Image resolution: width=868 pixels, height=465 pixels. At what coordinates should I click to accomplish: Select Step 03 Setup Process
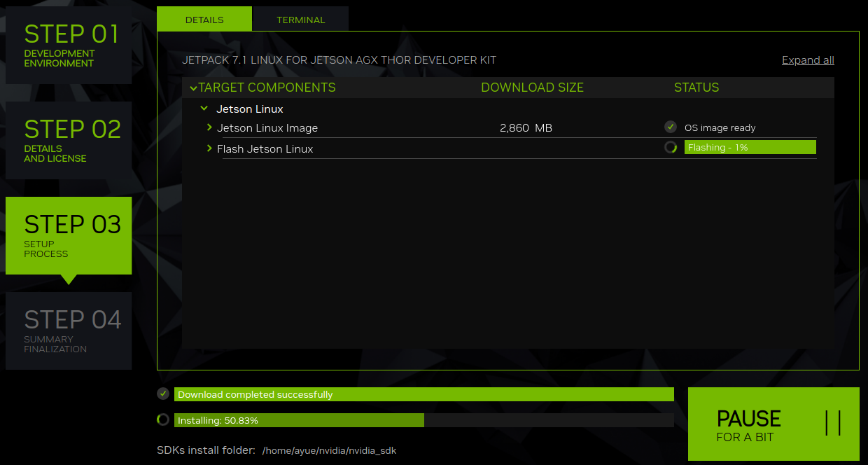(69, 235)
